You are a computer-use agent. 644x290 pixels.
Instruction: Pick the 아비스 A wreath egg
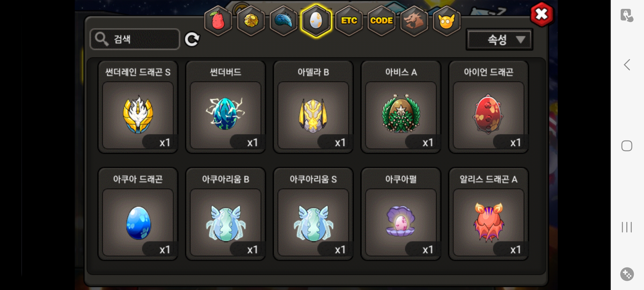tap(401, 107)
